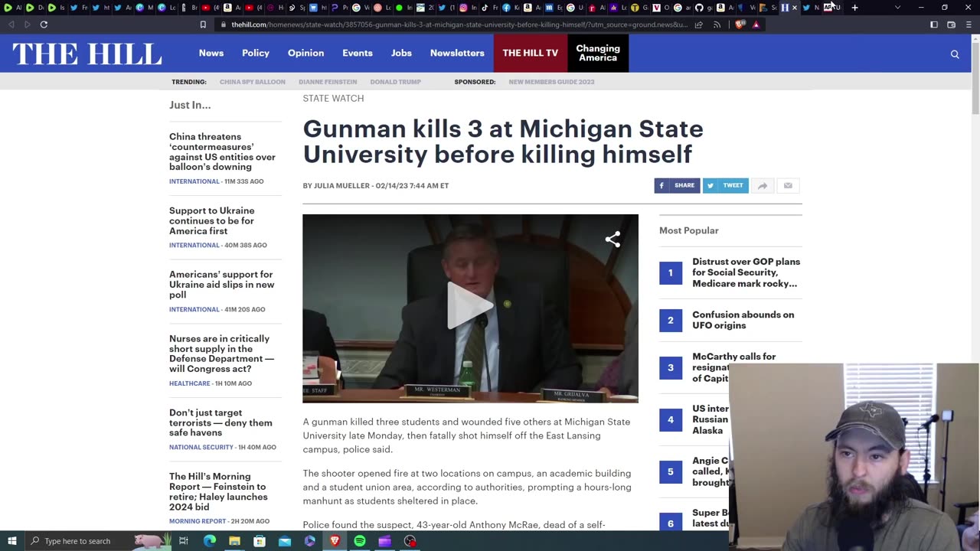Open Brave Rewards triangle icon
Screen dimensions: 980x551
pyautogui.click(x=756, y=24)
